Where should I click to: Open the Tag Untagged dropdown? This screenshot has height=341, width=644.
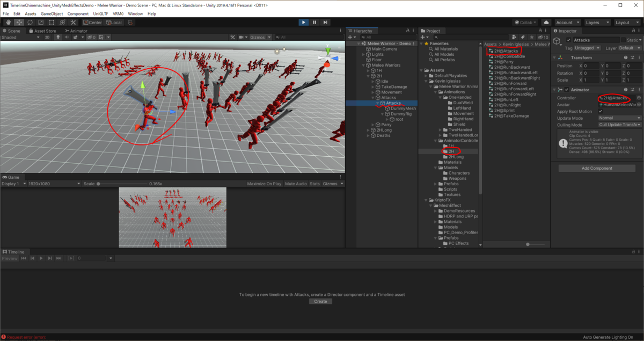pyautogui.click(x=587, y=48)
